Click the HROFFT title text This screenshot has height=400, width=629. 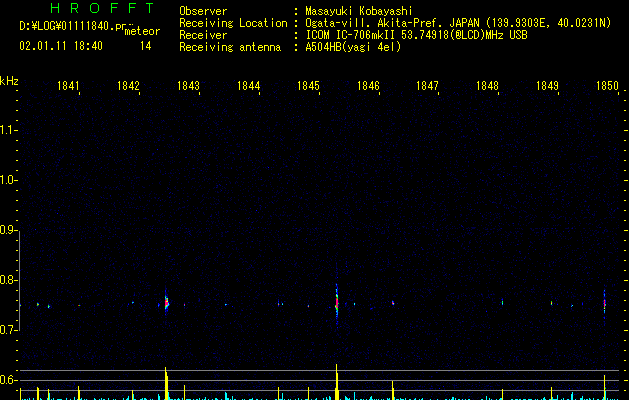coord(102,8)
